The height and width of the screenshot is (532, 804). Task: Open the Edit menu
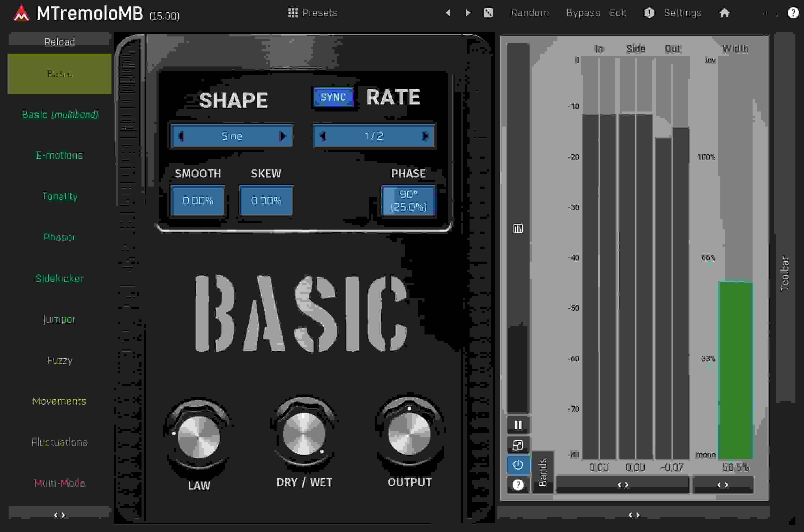coord(618,13)
